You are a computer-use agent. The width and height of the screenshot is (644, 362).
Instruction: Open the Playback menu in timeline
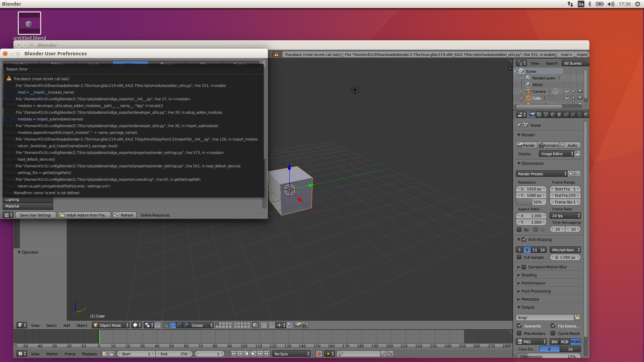pyautogui.click(x=89, y=354)
